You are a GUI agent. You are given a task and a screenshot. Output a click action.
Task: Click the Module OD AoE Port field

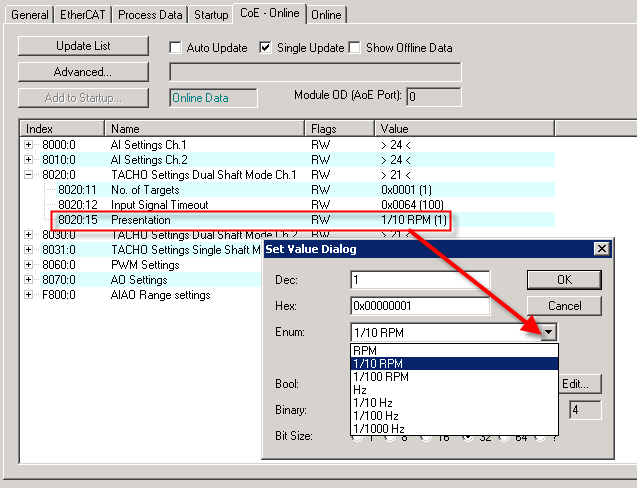[434, 97]
